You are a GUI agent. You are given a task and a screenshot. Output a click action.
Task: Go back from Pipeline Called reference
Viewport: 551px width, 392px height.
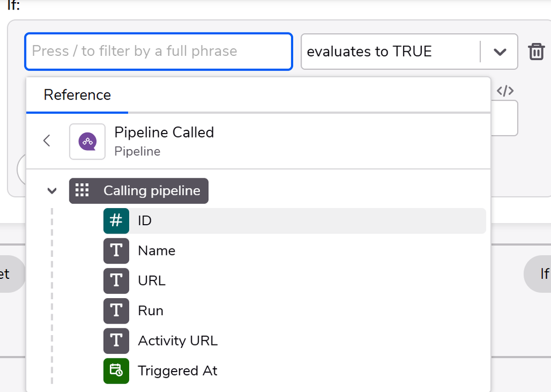click(x=47, y=141)
